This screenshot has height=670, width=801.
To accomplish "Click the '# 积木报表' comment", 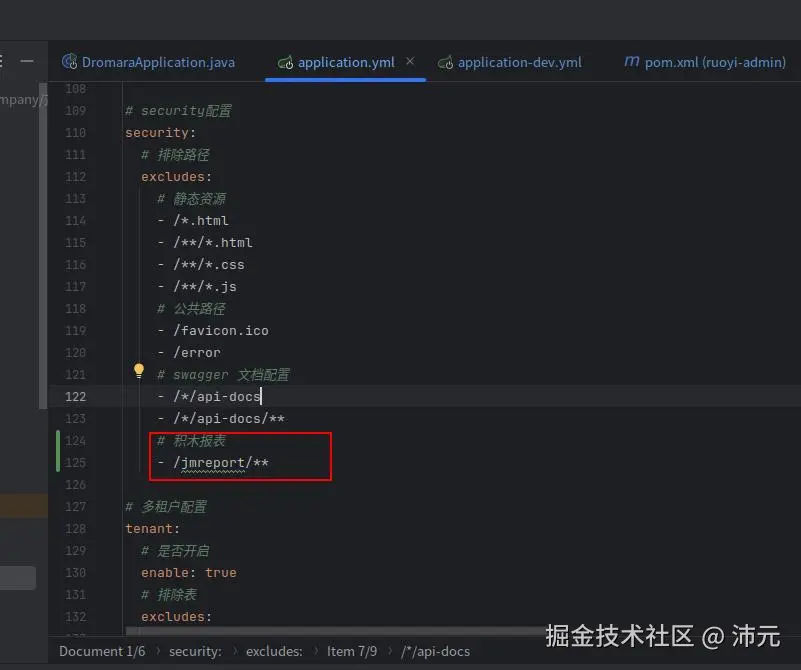I will [x=191, y=441].
